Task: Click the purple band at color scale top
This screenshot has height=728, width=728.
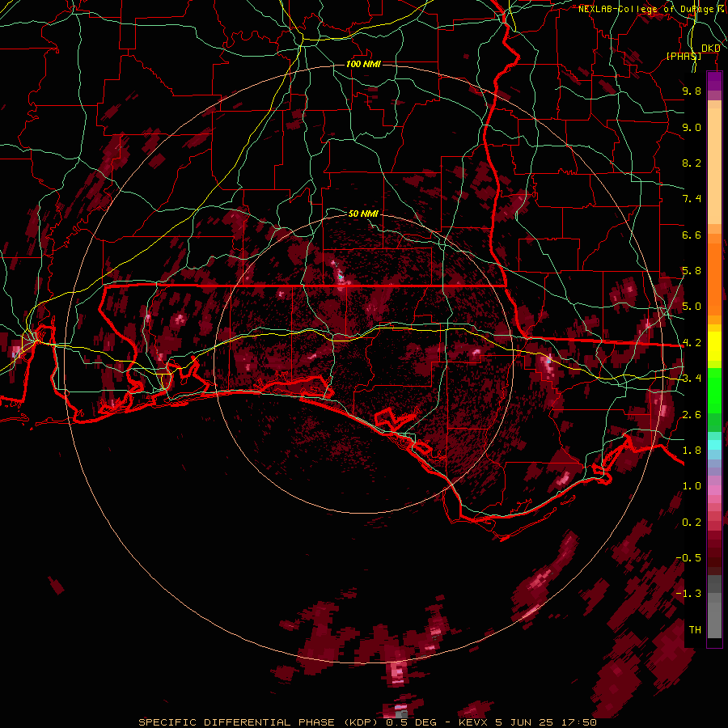Action: (714, 81)
